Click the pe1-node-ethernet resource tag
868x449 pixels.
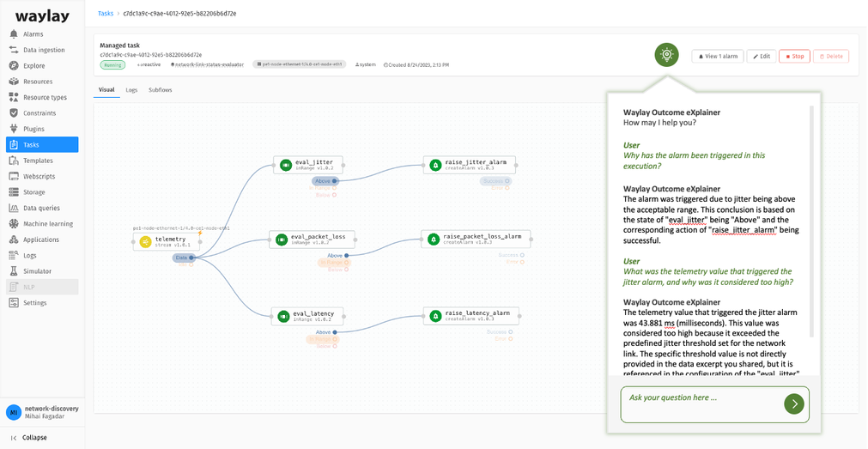[x=299, y=64]
